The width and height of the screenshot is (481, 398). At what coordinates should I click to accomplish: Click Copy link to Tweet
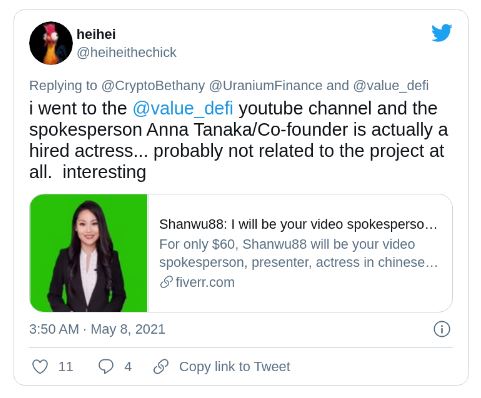[x=235, y=366]
